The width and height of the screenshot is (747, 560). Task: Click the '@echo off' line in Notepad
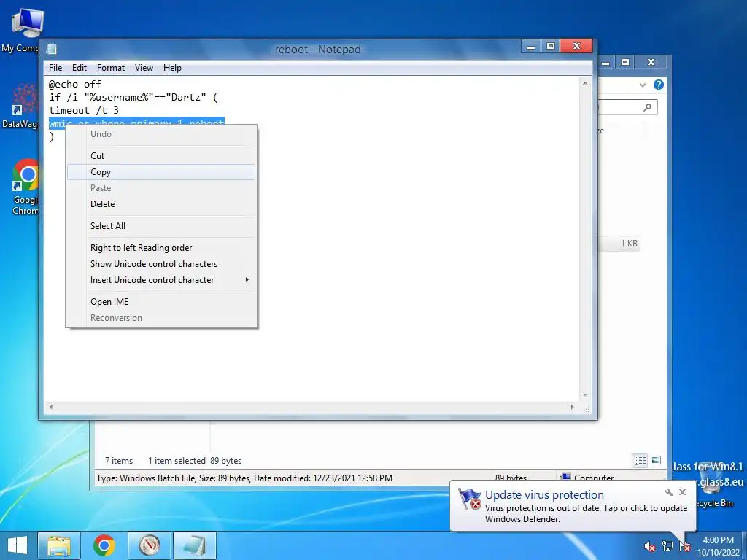point(75,85)
